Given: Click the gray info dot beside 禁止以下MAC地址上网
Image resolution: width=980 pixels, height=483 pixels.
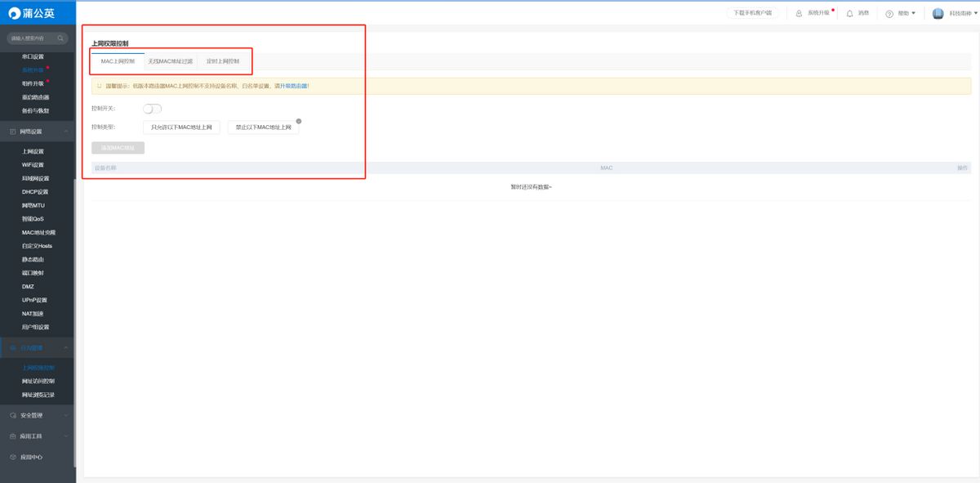Looking at the screenshot, I should point(299,121).
